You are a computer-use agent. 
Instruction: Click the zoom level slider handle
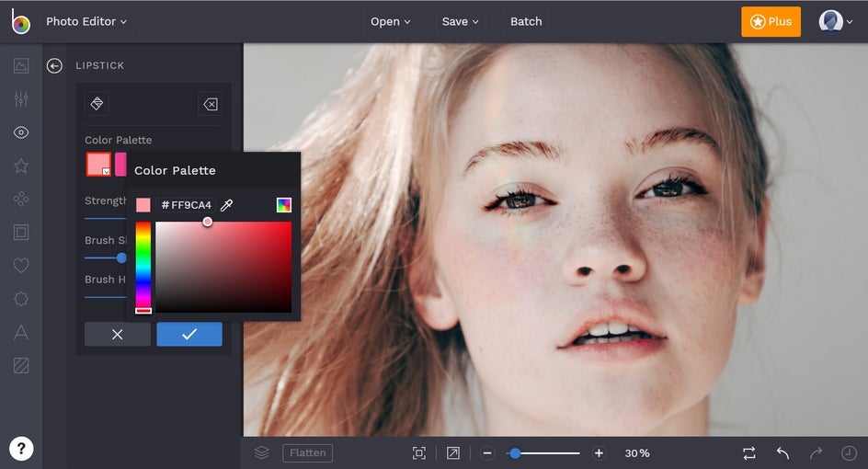tap(515, 453)
